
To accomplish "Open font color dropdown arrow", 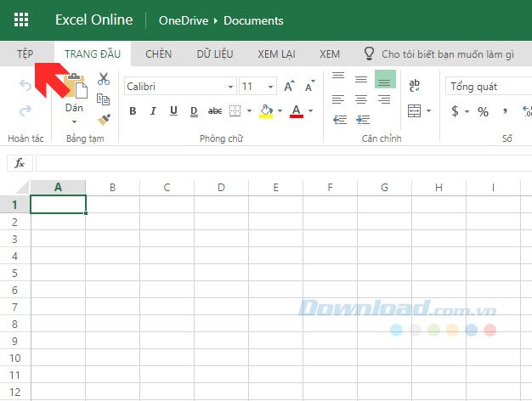I will pos(310,110).
